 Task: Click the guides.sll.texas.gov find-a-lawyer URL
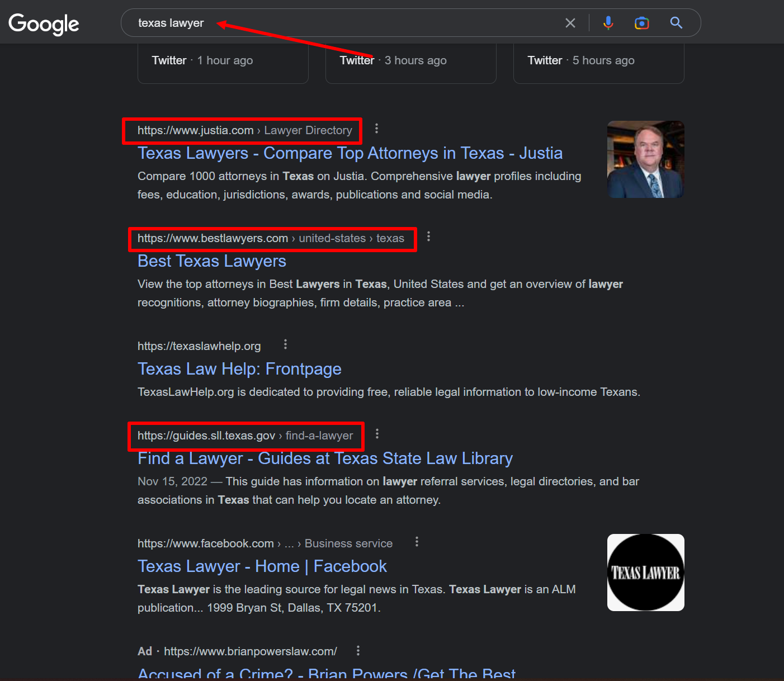245,436
